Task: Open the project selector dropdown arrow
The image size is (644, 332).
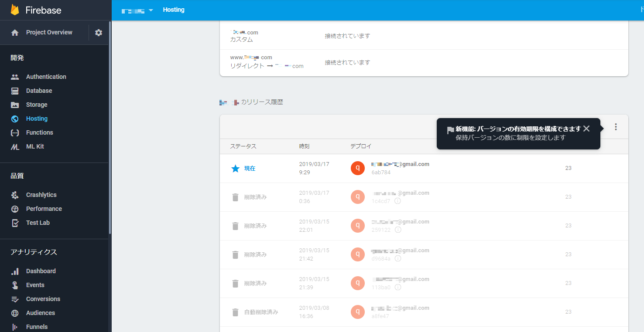Action: (x=151, y=10)
